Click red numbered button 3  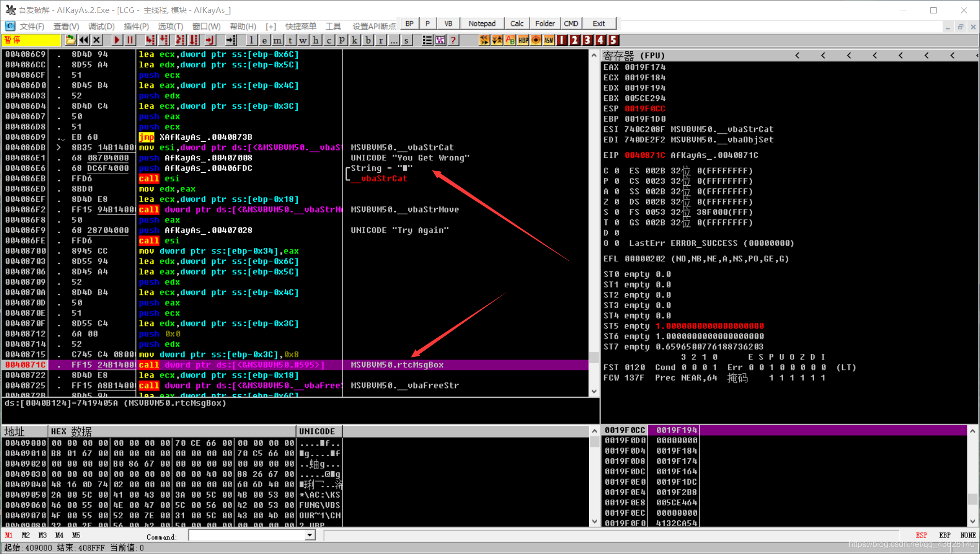click(588, 40)
